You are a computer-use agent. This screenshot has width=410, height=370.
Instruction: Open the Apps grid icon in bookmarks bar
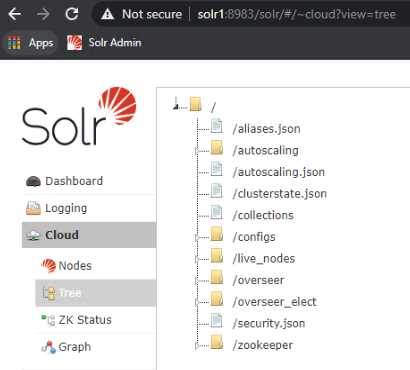click(x=14, y=43)
